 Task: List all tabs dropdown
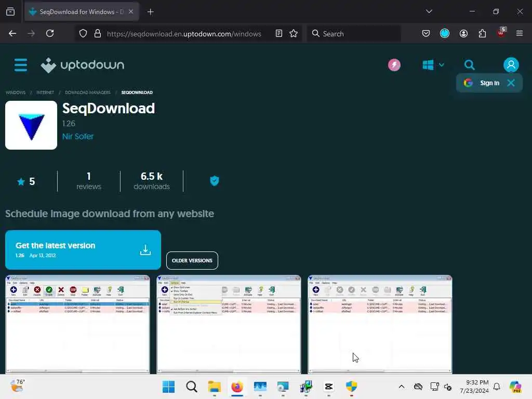[x=429, y=11]
